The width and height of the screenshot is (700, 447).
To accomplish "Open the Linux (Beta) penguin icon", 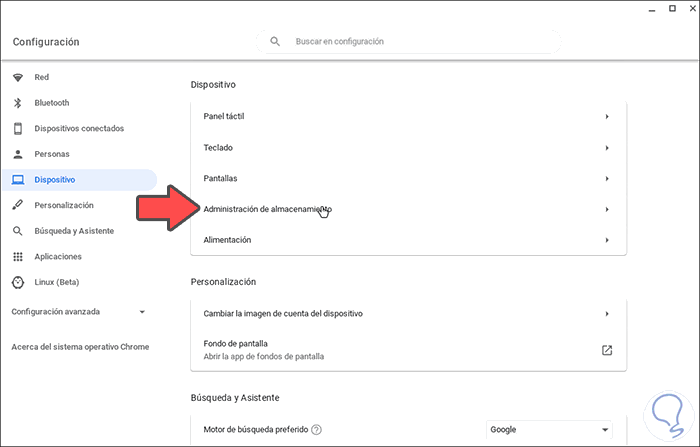I will (17, 282).
